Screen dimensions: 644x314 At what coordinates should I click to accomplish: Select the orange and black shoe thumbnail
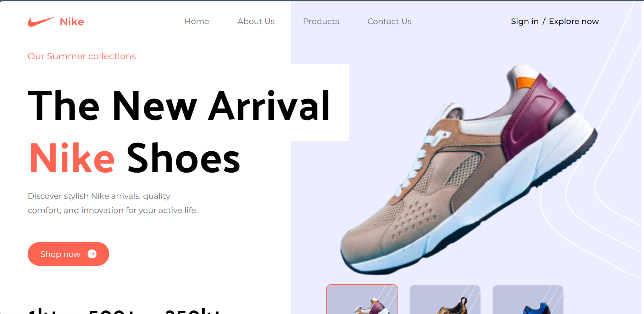[x=445, y=299]
